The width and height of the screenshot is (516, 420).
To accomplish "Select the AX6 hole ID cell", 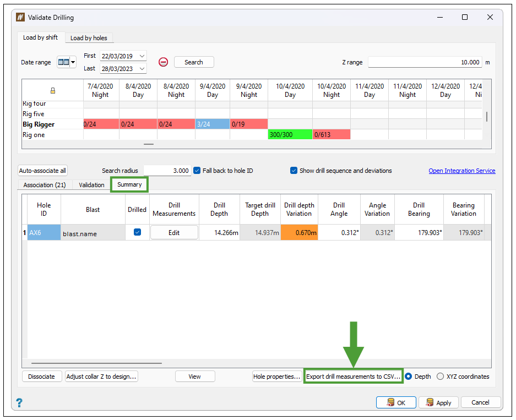I will [44, 232].
